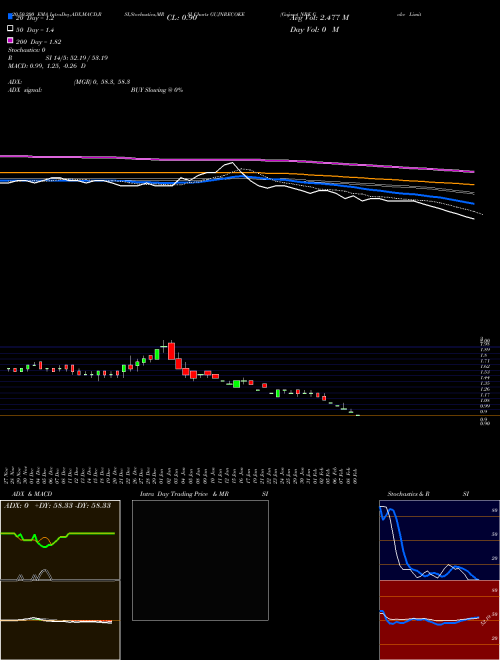Screen dimensions: 500x660
Task: Click the magenta 200 Day legend swatch
Action: click(10, 40)
